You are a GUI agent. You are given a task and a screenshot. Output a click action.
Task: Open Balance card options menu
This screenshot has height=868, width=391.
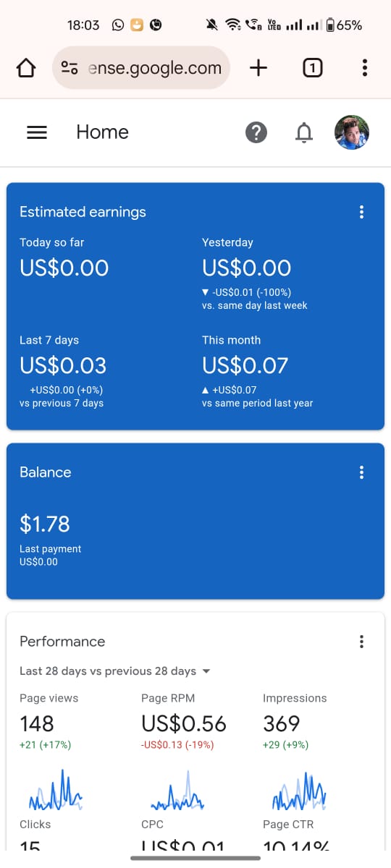click(x=361, y=472)
